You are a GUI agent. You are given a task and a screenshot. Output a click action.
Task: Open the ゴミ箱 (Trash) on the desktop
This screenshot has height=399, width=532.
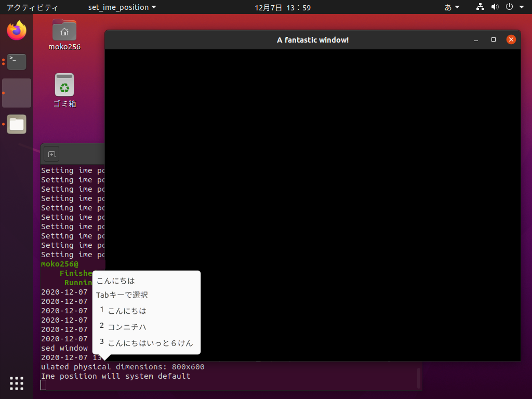coord(64,84)
